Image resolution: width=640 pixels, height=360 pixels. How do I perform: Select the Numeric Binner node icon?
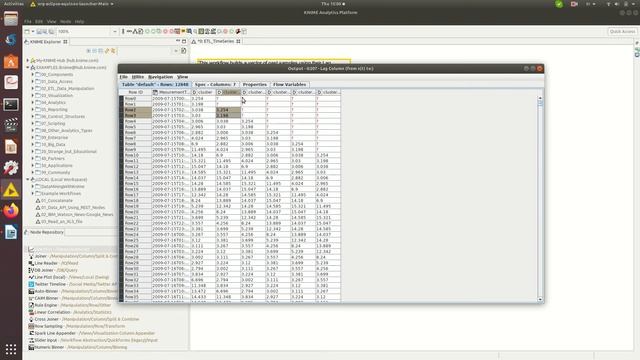pyautogui.click(x=31, y=347)
